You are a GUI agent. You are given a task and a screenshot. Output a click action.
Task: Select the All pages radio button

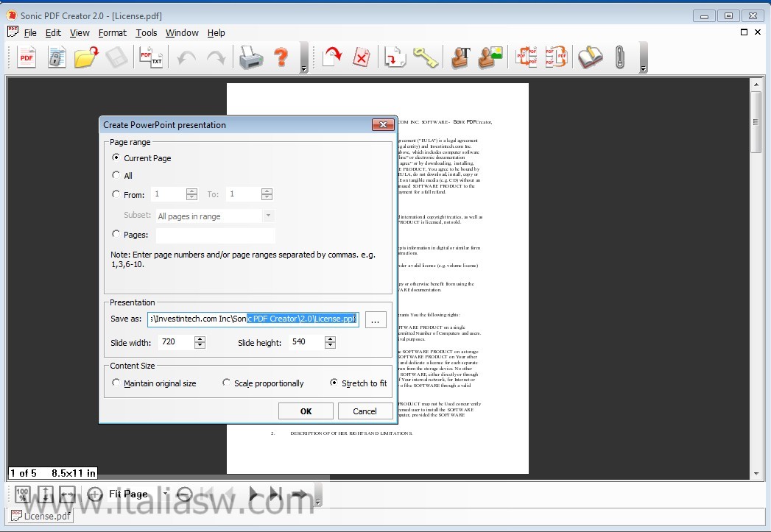coord(116,175)
